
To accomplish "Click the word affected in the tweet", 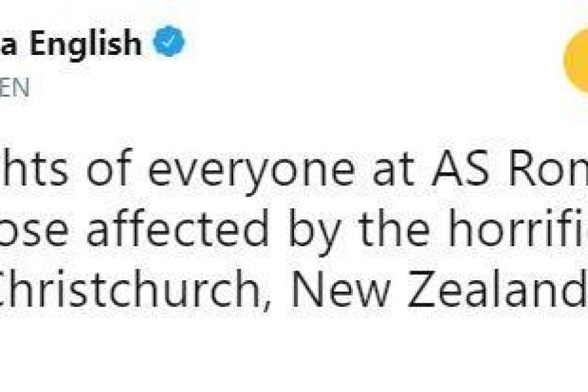I will pyautogui.click(x=178, y=227).
